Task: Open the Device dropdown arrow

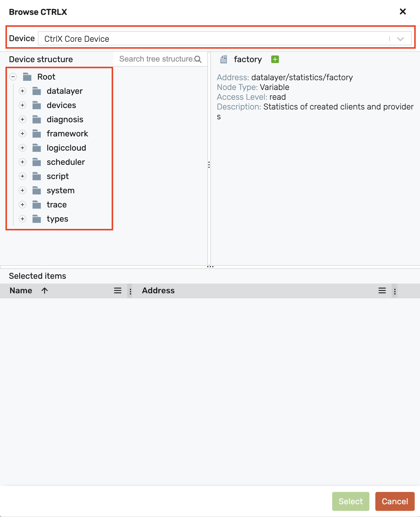Action: [400, 39]
